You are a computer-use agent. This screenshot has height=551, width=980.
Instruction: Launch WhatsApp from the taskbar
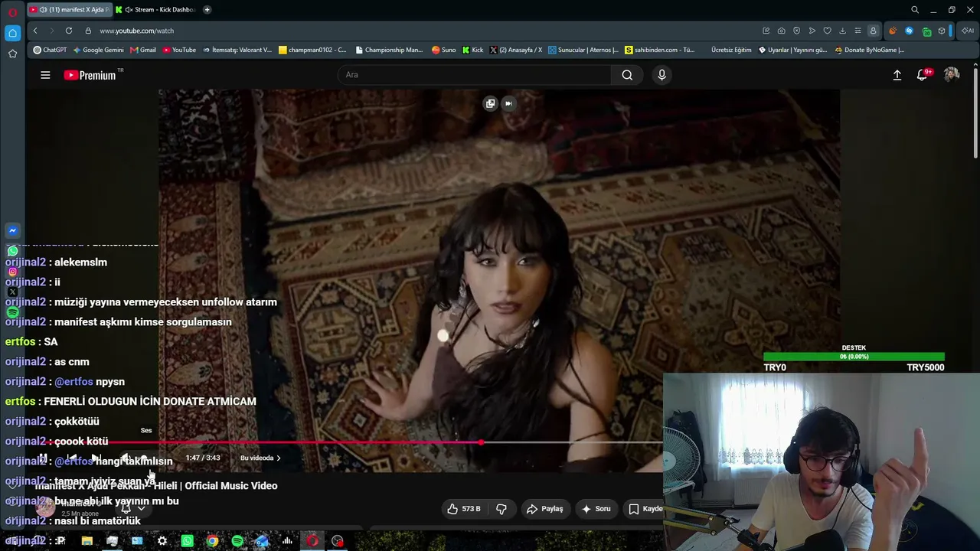pos(188,541)
